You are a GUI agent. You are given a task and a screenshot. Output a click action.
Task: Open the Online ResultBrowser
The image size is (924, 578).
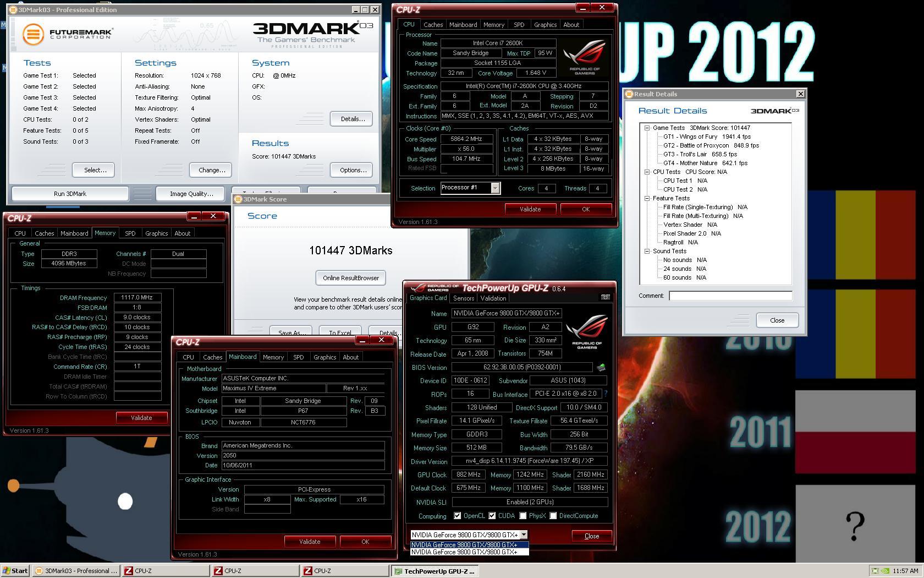click(x=351, y=278)
